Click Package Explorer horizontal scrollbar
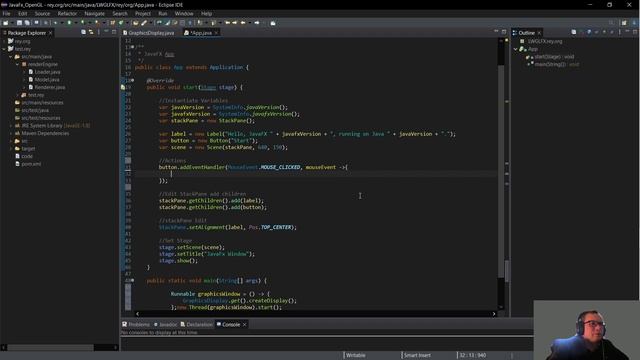The image size is (640, 360). pos(59,347)
